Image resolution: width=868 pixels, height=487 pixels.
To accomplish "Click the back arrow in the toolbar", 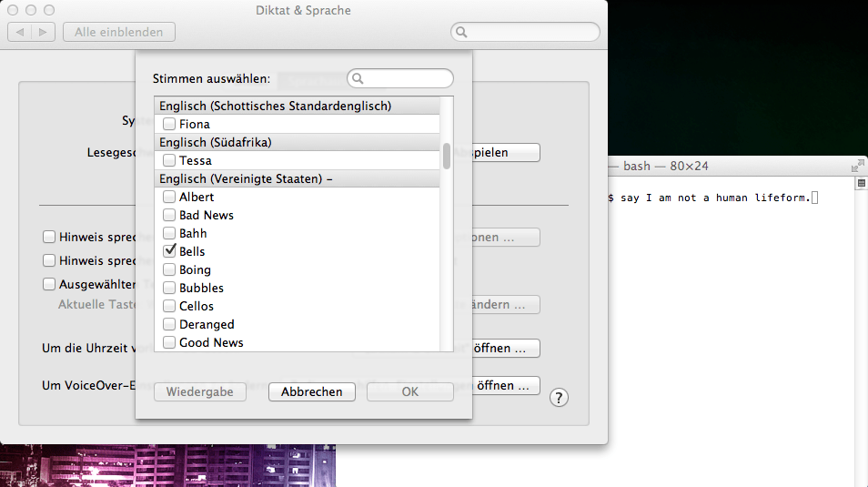I will click(20, 32).
